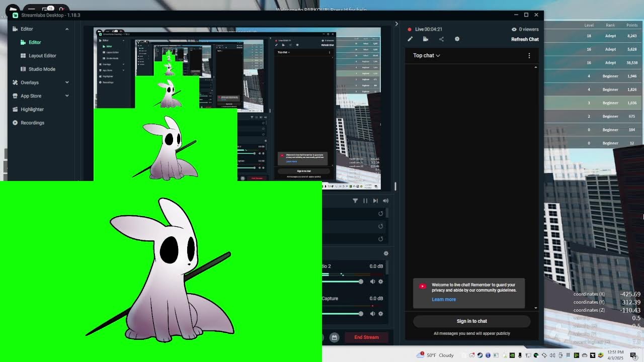Screen dimensions: 644x362
Task: Open the Capture audio settings gear
Action: [x=380, y=314]
